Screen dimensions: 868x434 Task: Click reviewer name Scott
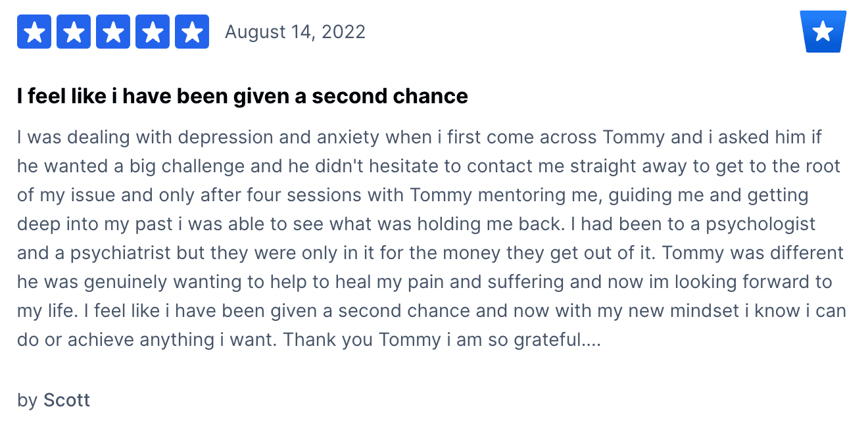point(66,400)
